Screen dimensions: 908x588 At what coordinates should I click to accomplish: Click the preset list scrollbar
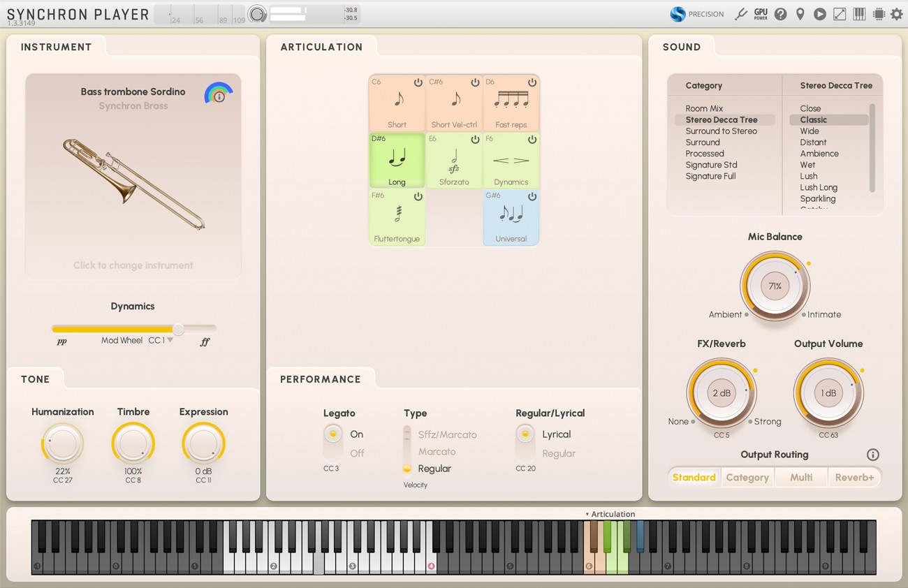[x=872, y=147]
